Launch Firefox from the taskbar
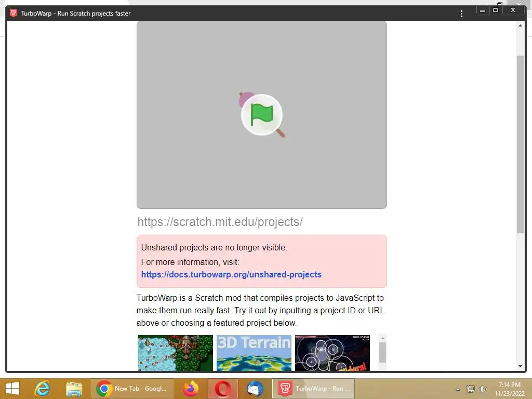The height and width of the screenshot is (399, 532). (x=191, y=389)
